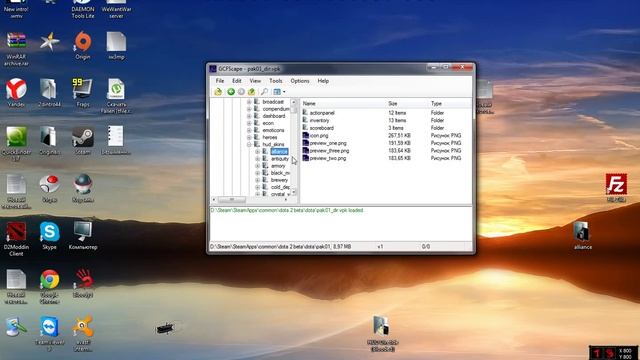
Task: Select preview_one.png in file list
Action: point(328,143)
